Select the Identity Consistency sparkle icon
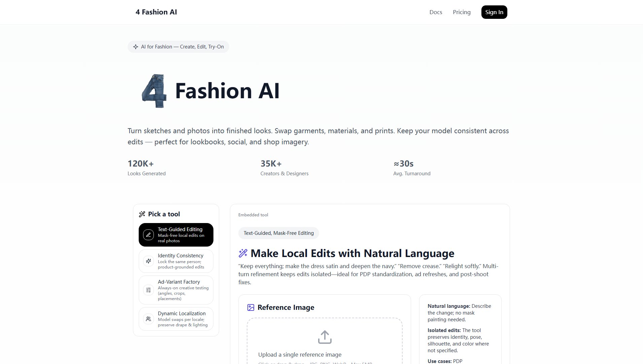 [148, 261]
